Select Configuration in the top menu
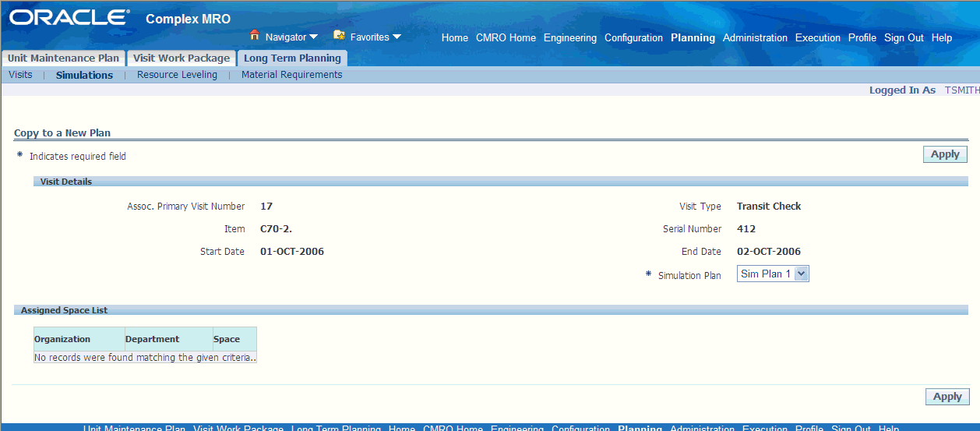 coord(633,37)
